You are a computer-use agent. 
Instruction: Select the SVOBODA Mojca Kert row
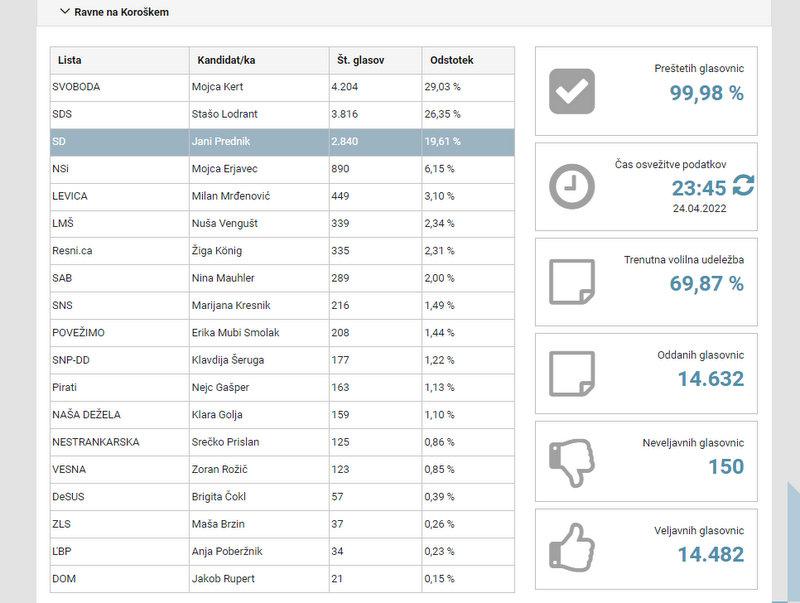click(282, 87)
